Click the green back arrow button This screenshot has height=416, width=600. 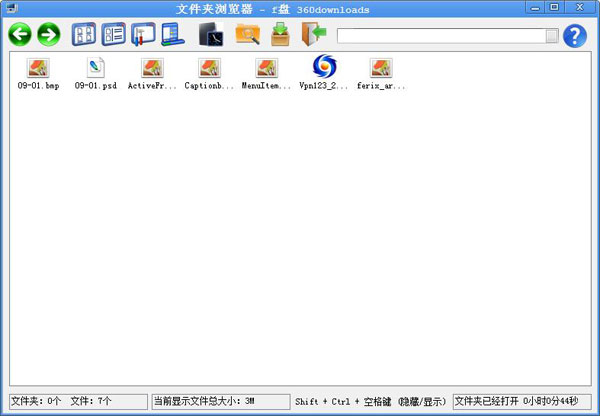click(20, 36)
